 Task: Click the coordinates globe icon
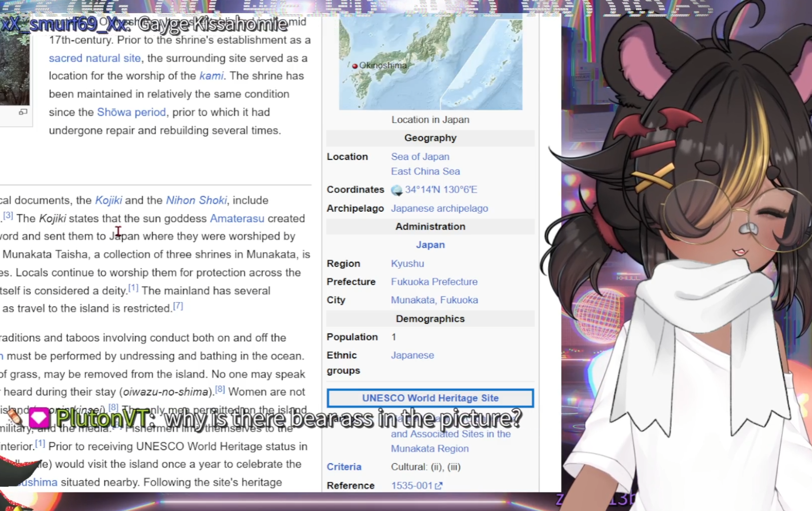pos(396,190)
